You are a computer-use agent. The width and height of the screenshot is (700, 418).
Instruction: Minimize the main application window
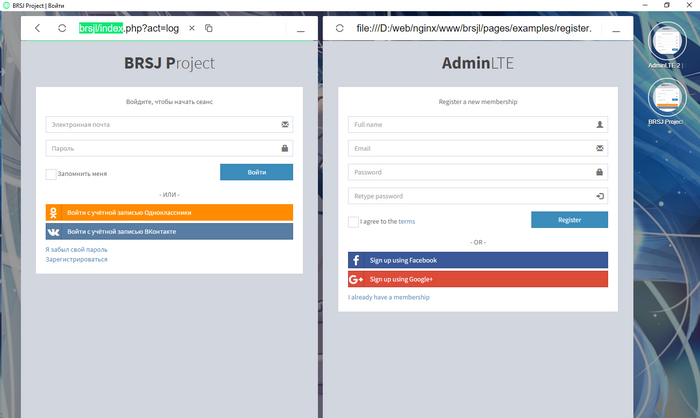[645, 5]
